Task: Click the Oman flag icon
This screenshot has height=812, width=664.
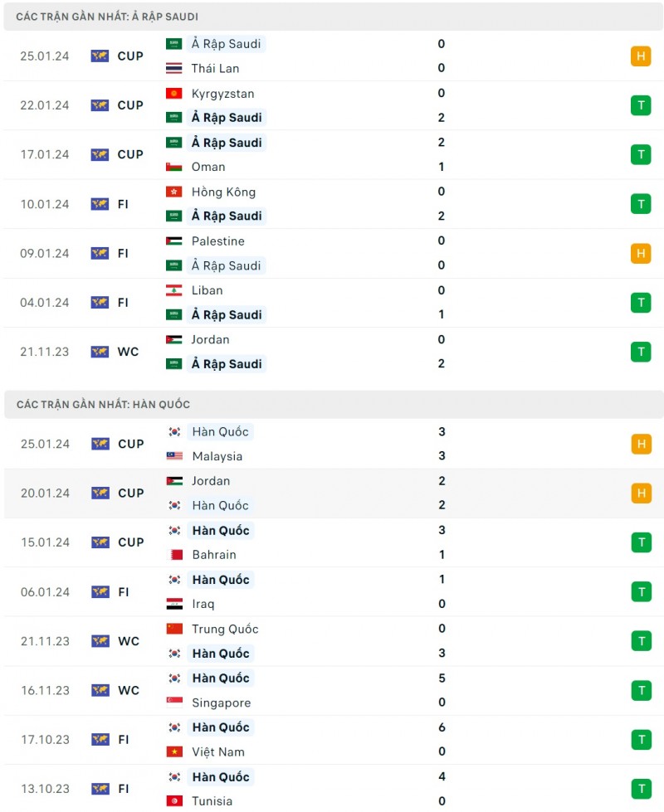Action: (x=174, y=167)
